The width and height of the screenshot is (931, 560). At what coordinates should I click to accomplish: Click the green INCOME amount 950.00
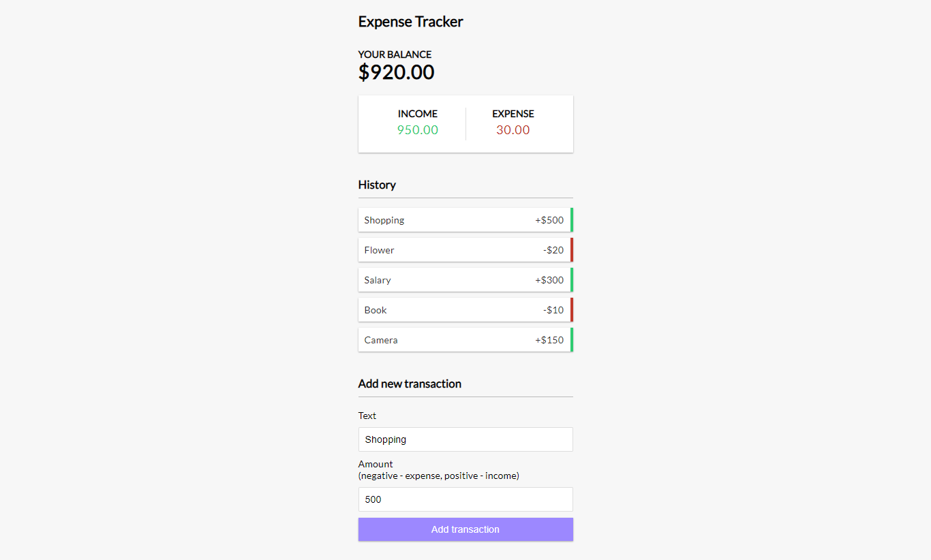pyautogui.click(x=417, y=130)
